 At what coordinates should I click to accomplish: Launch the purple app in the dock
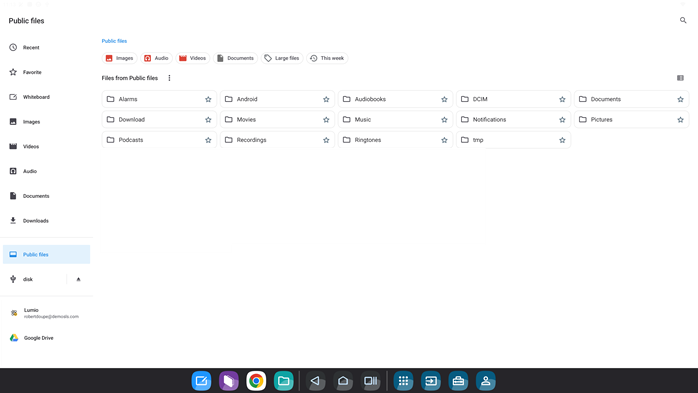coord(229,381)
